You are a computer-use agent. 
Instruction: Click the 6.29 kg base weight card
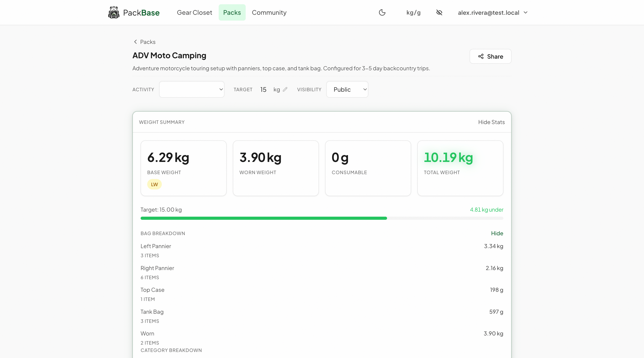(x=184, y=168)
